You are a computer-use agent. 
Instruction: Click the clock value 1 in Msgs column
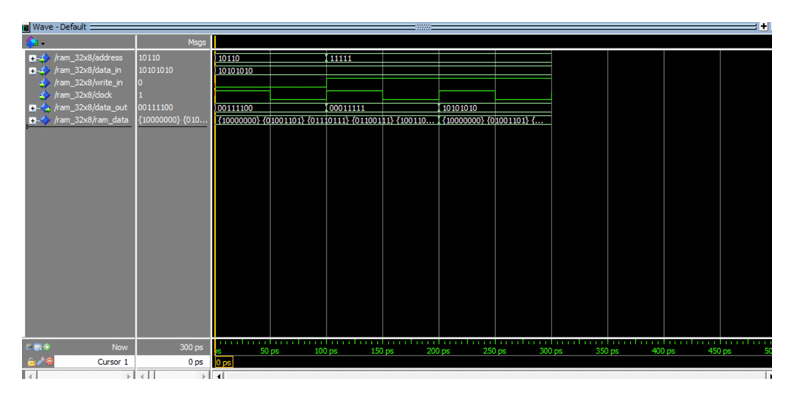[141, 95]
